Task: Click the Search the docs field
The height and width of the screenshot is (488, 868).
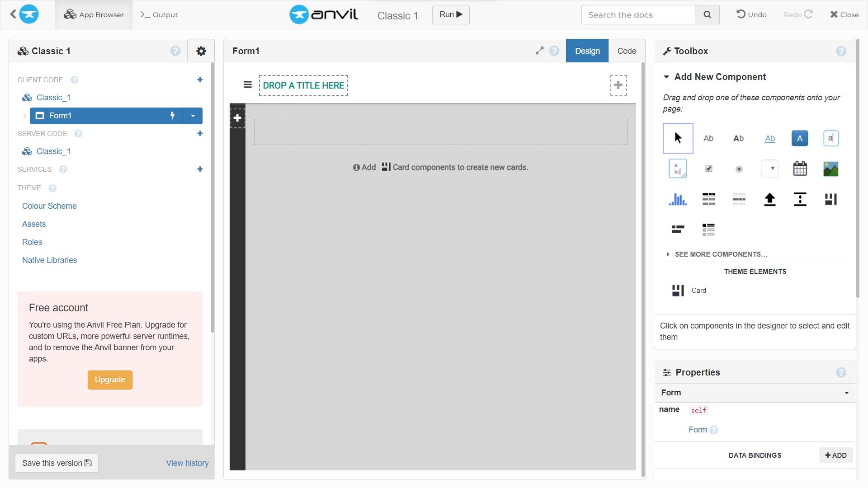Action: 637,15
